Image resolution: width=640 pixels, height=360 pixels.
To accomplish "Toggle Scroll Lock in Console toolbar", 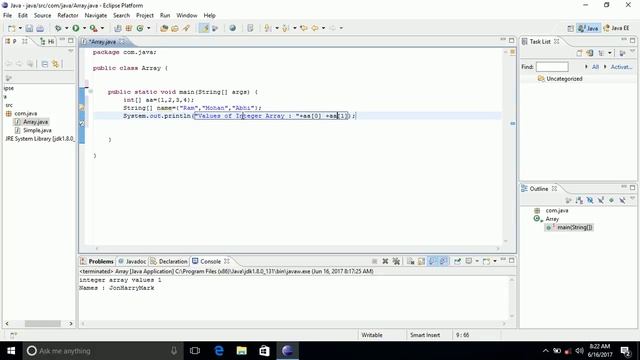I will click(421, 261).
